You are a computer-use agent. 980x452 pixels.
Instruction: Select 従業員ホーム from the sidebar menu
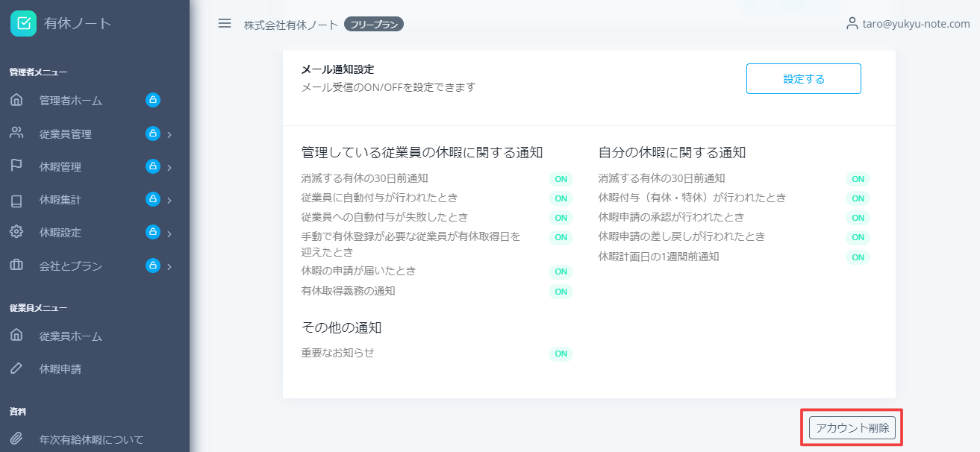click(x=69, y=335)
